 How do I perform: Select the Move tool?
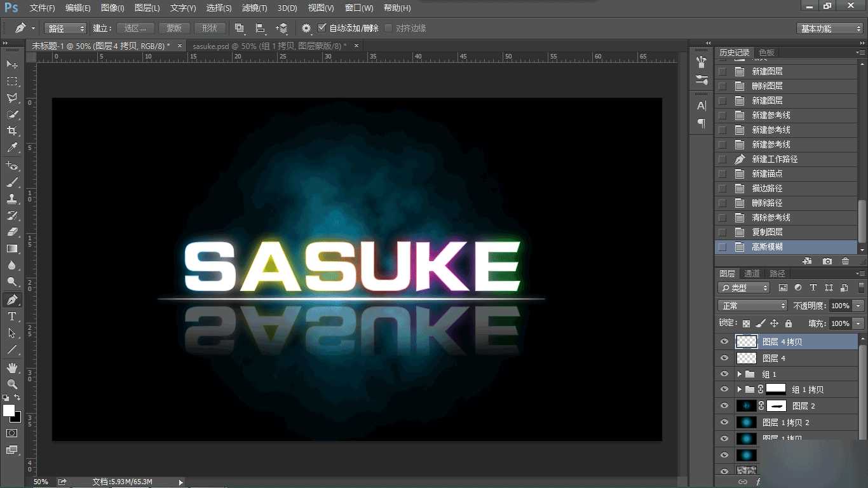pyautogui.click(x=12, y=65)
